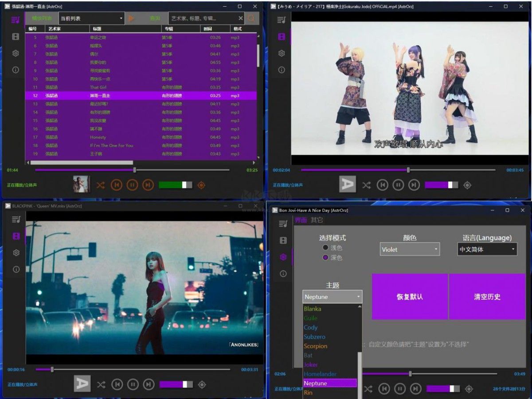Viewport: 532px width, 399px height.
Task: Open the info/about icon in the sidebar
Action: pos(16,70)
